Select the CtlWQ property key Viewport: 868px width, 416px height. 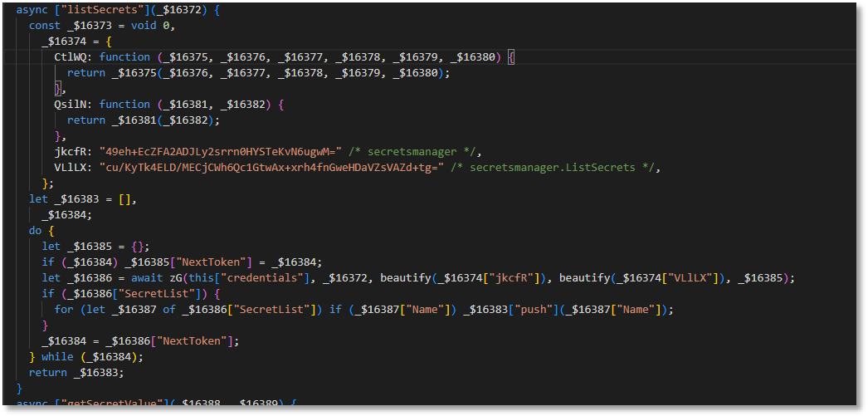pyautogui.click(x=71, y=57)
